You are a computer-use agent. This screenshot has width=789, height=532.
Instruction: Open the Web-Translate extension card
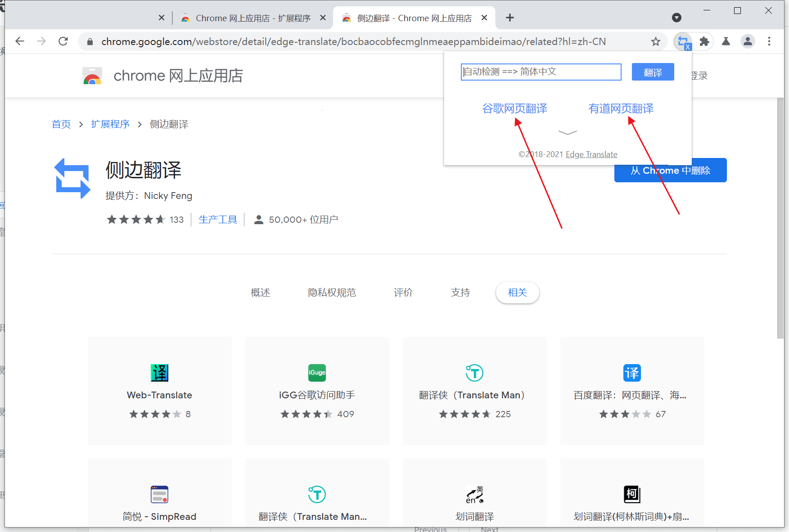click(160, 391)
